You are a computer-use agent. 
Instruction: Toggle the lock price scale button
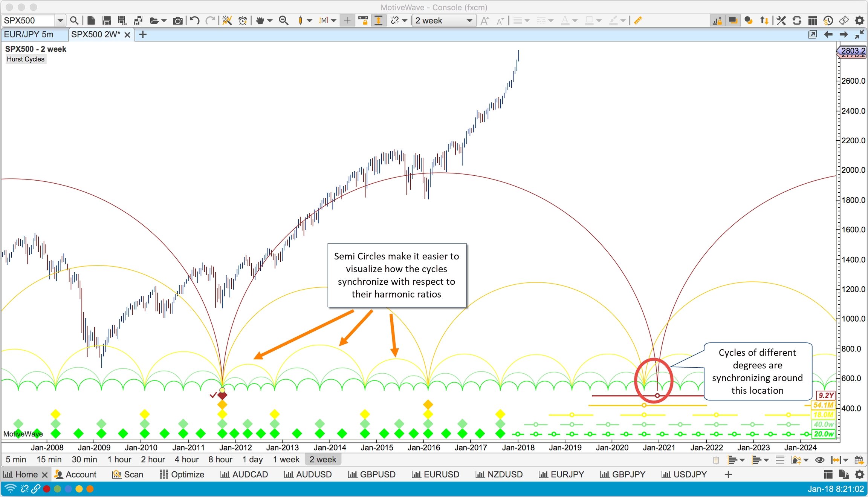coord(363,21)
